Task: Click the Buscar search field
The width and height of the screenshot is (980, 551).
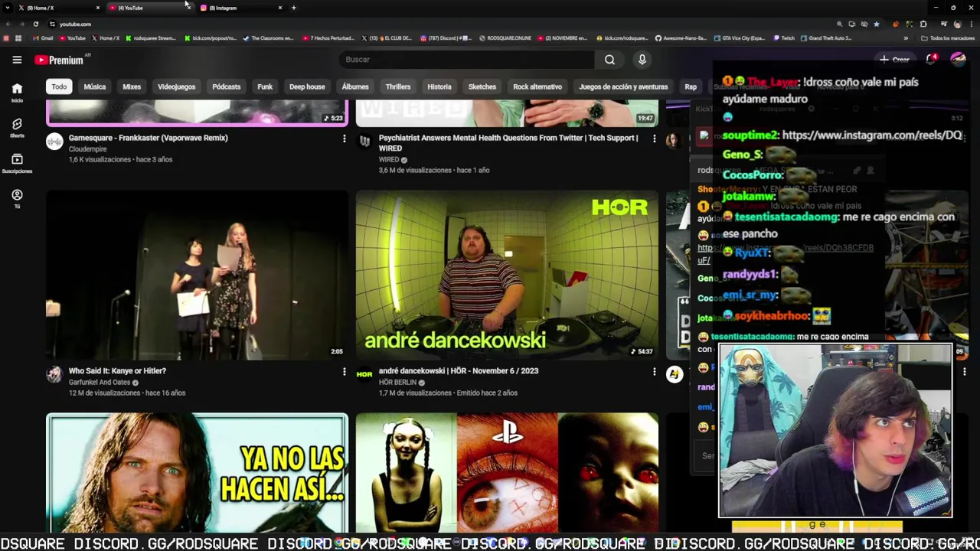Action: [x=466, y=60]
